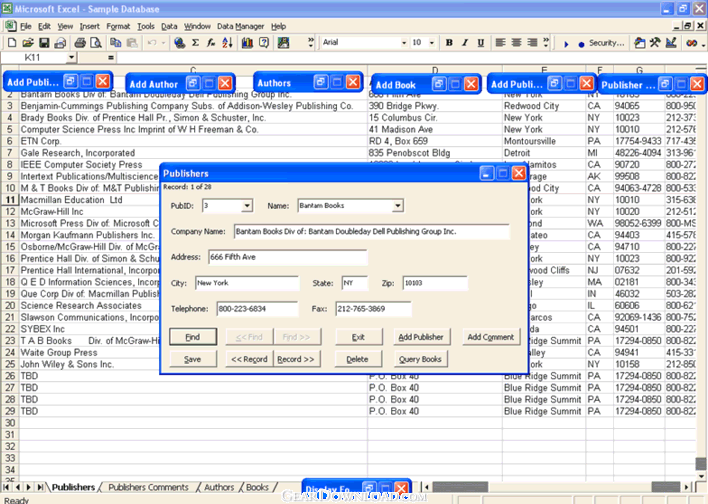
Task: Click the Open folder toolbar icon
Action: pos(28,43)
